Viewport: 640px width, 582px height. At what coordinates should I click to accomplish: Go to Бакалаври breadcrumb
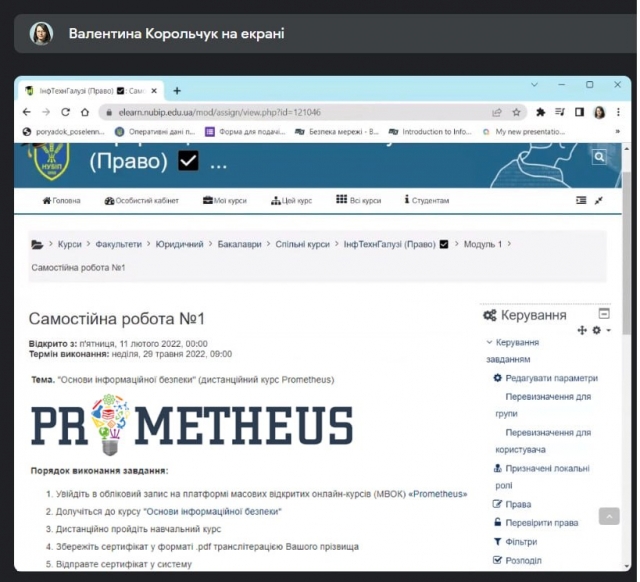pyautogui.click(x=240, y=244)
